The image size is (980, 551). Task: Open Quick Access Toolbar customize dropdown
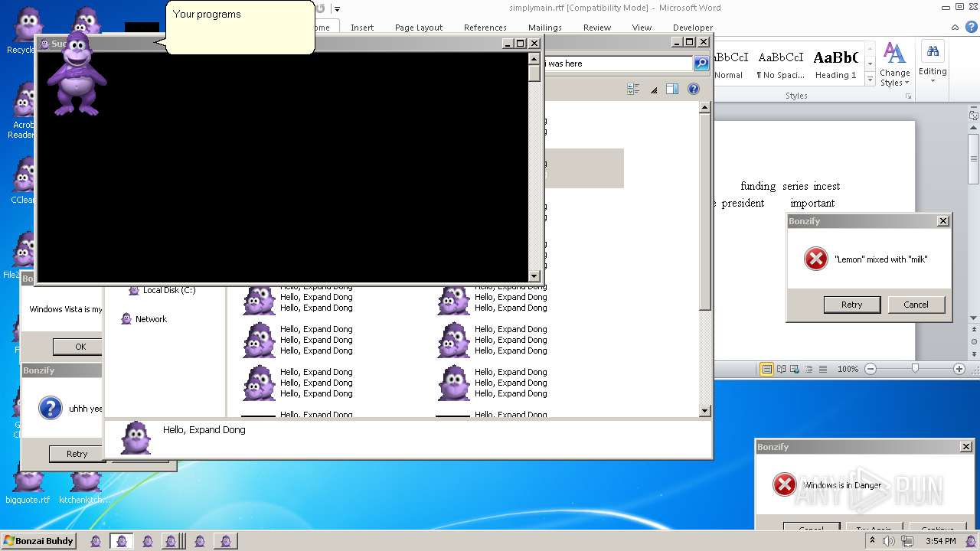click(338, 8)
